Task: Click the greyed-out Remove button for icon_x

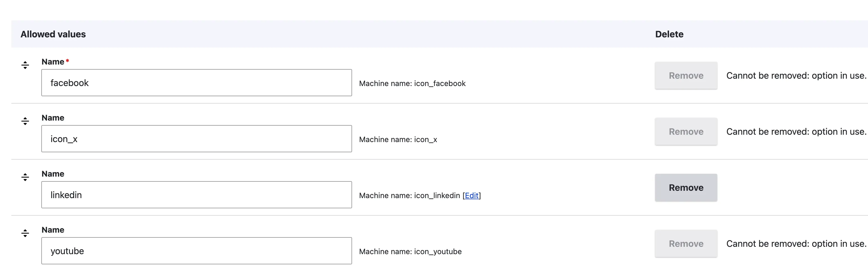Action: 686,131
